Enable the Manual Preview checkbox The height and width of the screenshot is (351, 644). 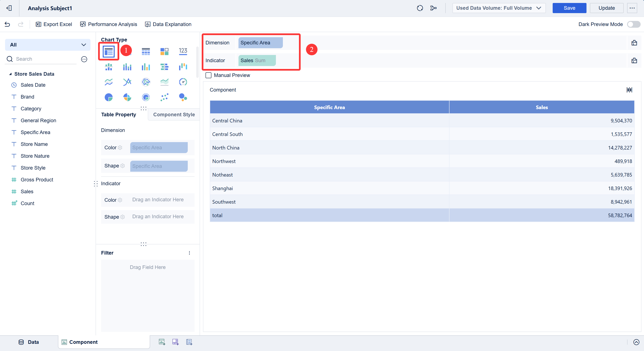click(208, 75)
